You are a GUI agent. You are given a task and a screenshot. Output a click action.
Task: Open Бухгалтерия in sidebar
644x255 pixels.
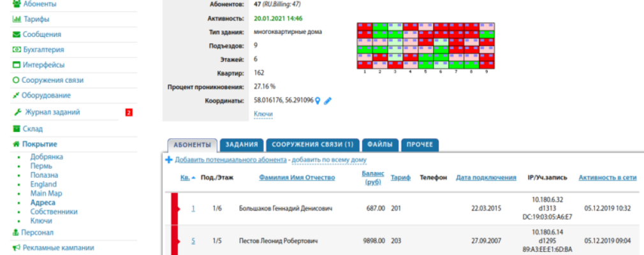(43, 50)
